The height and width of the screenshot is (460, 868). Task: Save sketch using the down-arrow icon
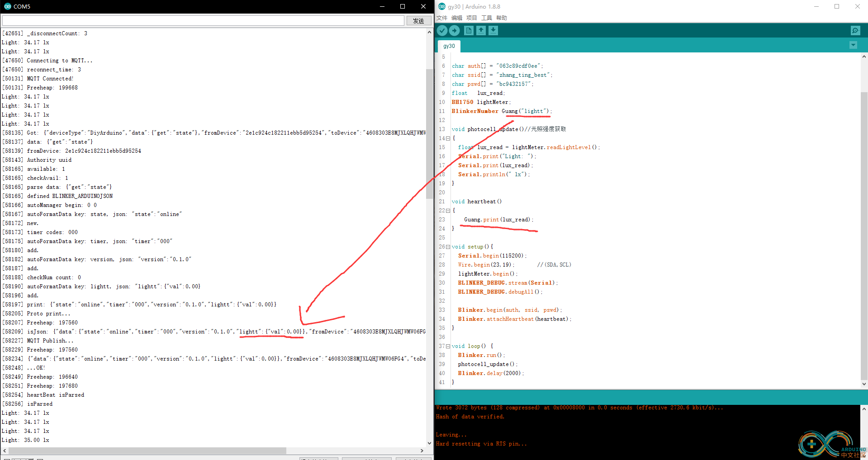point(493,30)
